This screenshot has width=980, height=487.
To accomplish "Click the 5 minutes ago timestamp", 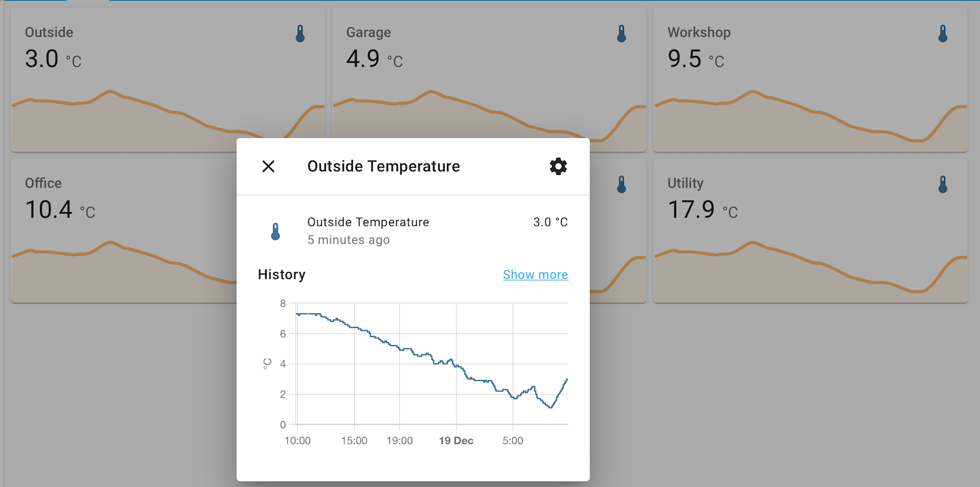I will [x=348, y=240].
